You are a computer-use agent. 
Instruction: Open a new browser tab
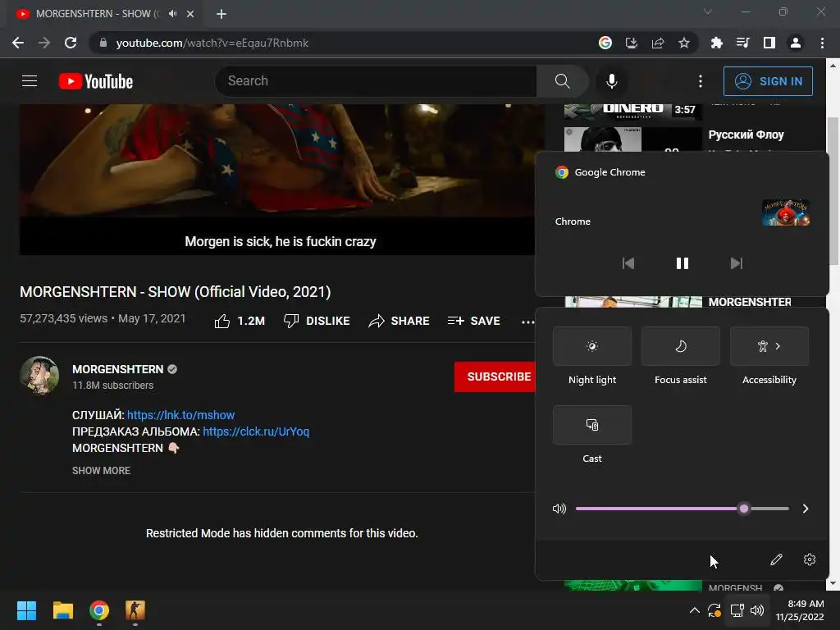(221, 14)
